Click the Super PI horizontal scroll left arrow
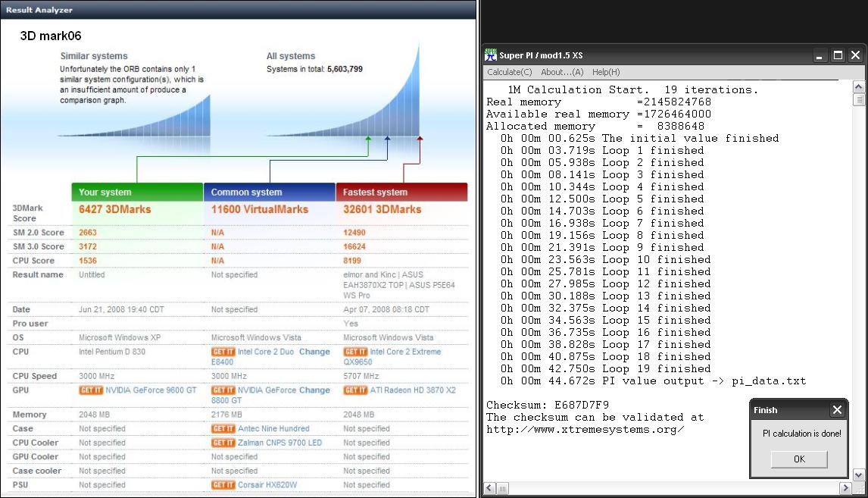Screen dimensions: 868x498 click(489, 488)
